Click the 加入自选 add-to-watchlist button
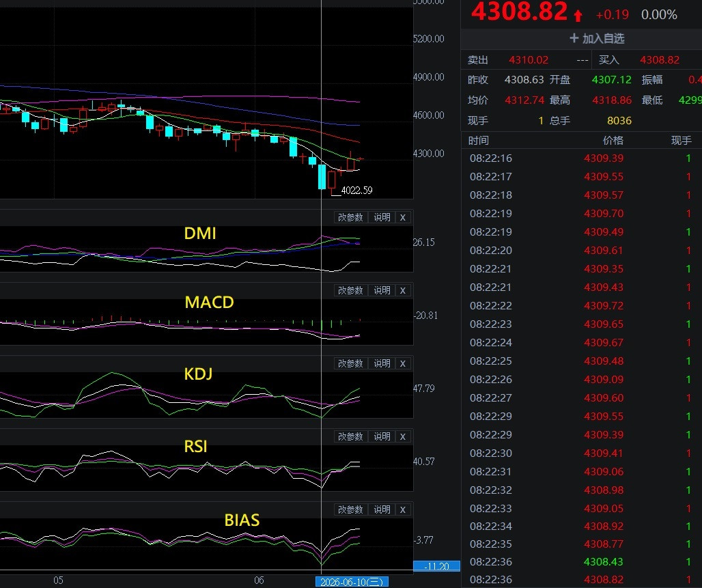The height and width of the screenshot is (588, 702). pyautogui.click(x=597, y=39)
